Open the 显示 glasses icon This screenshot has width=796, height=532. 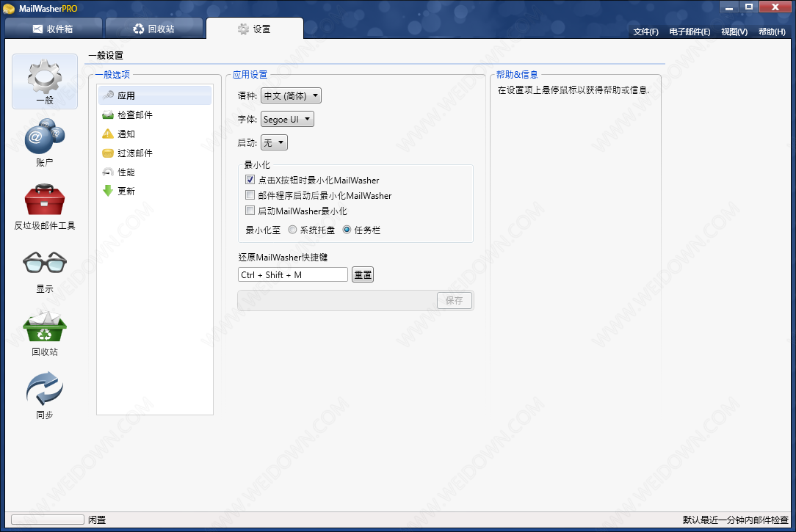pos(45,263)
